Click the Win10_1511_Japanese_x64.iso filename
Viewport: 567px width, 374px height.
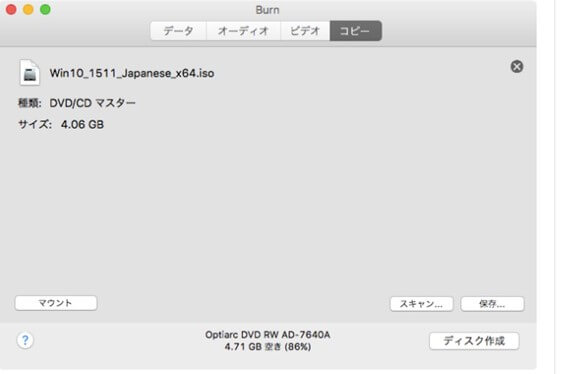132,73
